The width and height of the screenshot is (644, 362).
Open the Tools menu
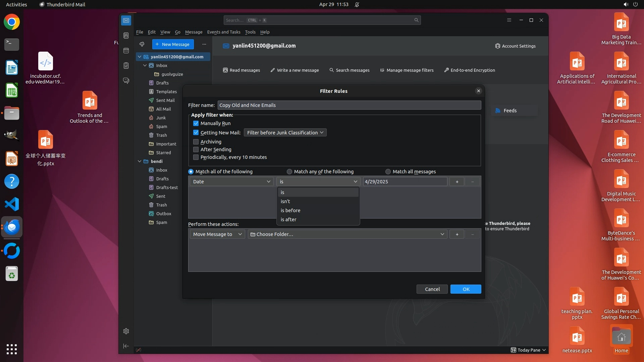tap(250, 32)
